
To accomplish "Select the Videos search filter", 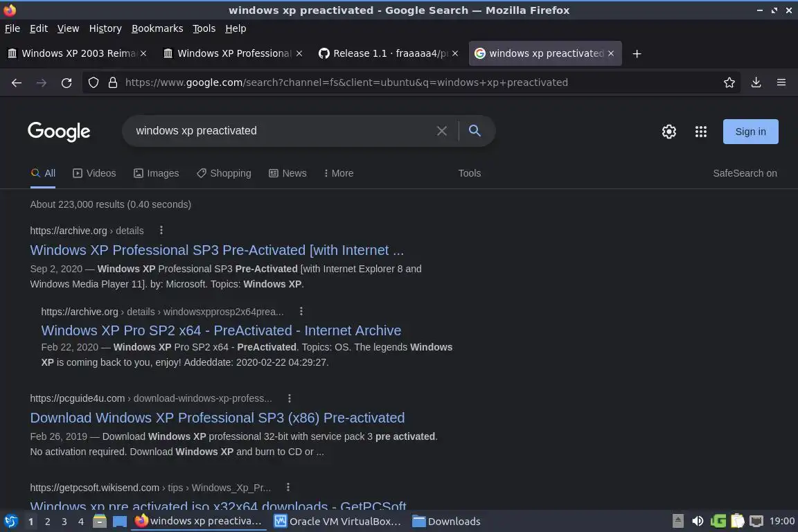I will click(94, 173).
